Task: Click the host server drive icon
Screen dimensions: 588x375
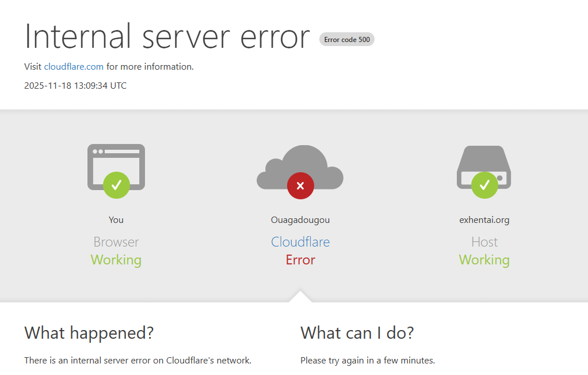Action: pos(484,172)
